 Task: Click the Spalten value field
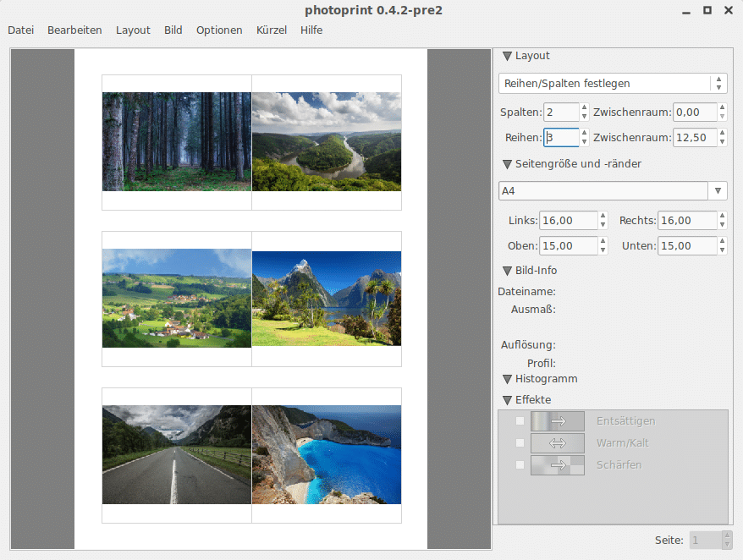tap(561, 113)
